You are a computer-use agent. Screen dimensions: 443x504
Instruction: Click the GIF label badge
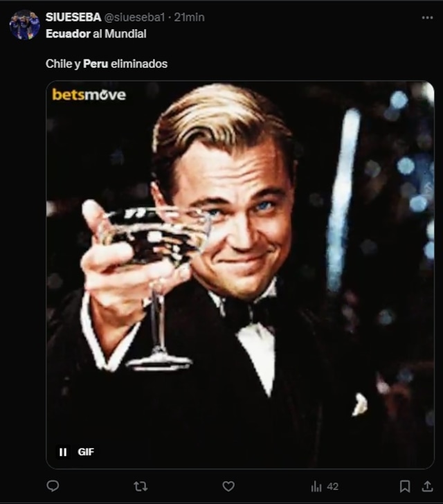pyautogui.click(x=86, y=452)
